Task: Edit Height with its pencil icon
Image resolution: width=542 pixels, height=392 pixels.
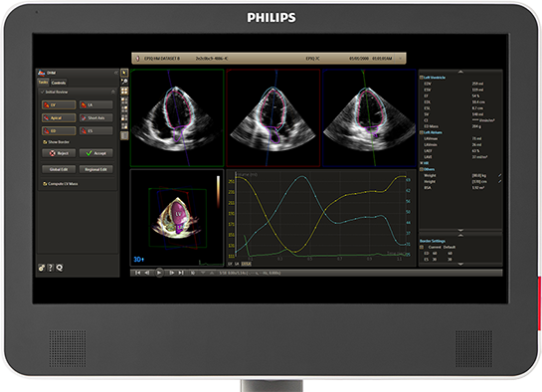Action: (x=500, y=181)
